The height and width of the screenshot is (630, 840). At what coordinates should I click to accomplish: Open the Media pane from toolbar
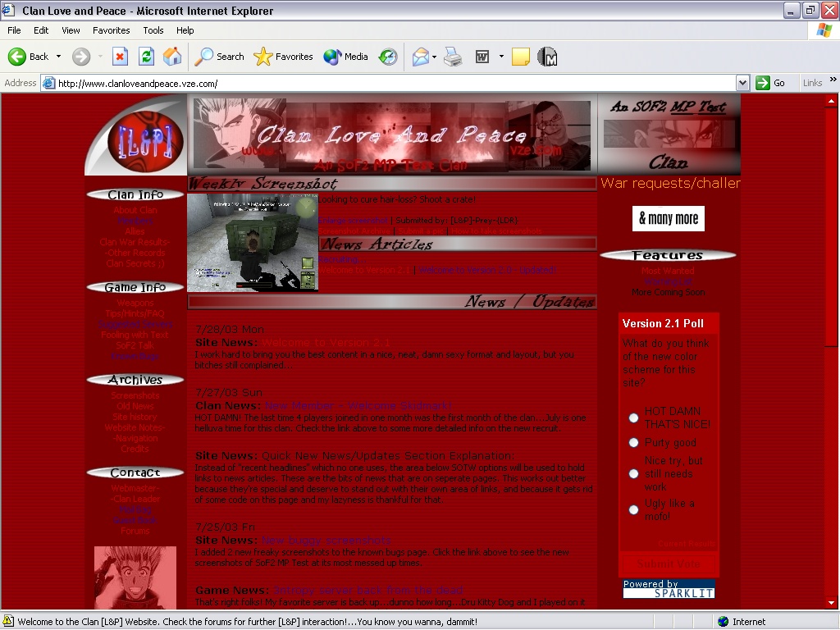coord(345,57)
